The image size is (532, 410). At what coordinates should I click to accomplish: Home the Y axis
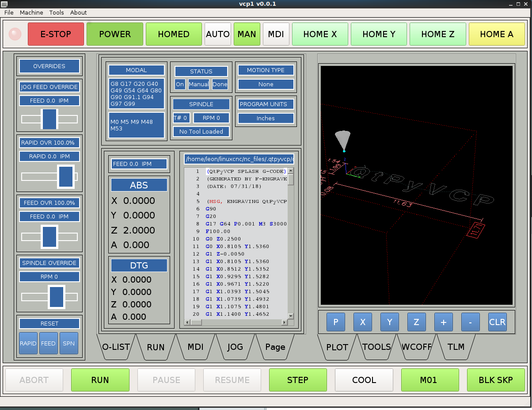pyautogui.click(x=379, y=34)
